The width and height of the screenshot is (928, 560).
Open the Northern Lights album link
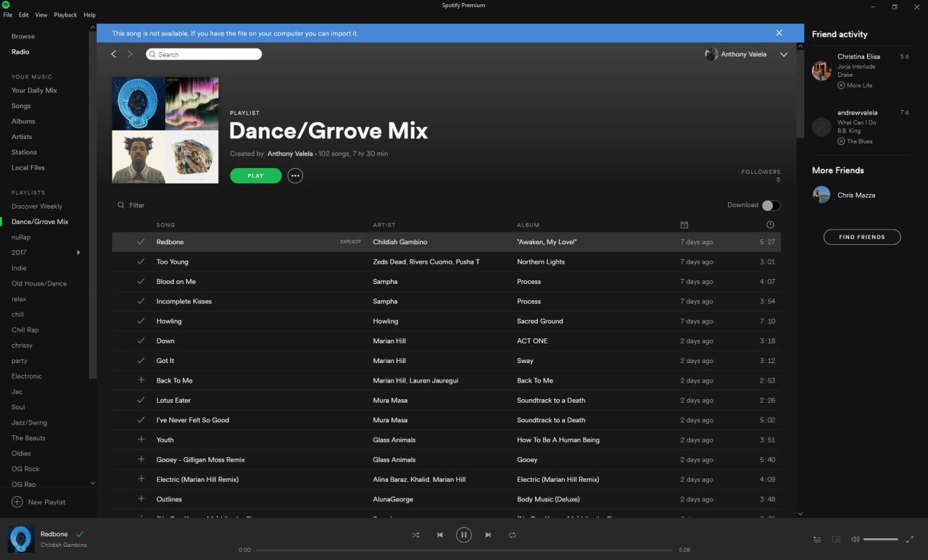pos(541,262)
